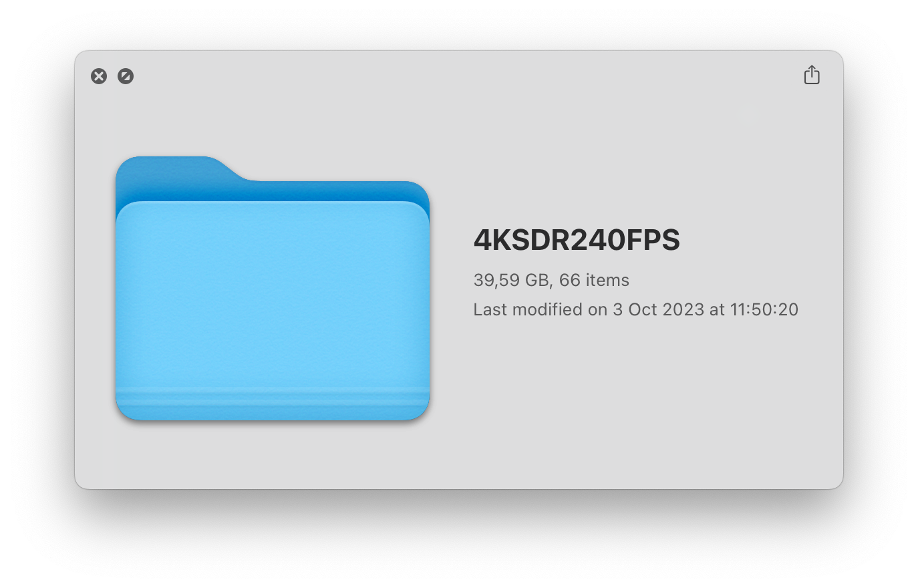The height and width of the screenshot is (588, 918).
Task: Select the large blue folder icon
Action: (x=273, y=289)
